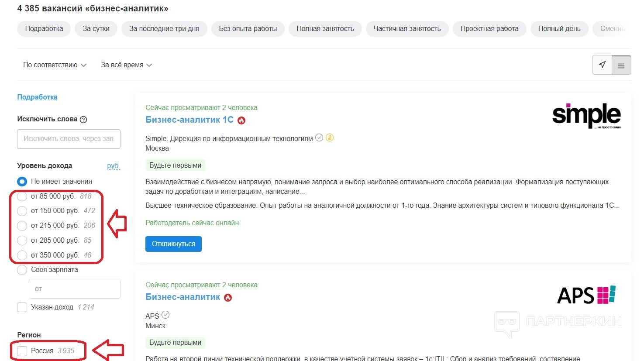
Task: Expand По соответствию sort dropdown
Action: click(x=55, y=65)
